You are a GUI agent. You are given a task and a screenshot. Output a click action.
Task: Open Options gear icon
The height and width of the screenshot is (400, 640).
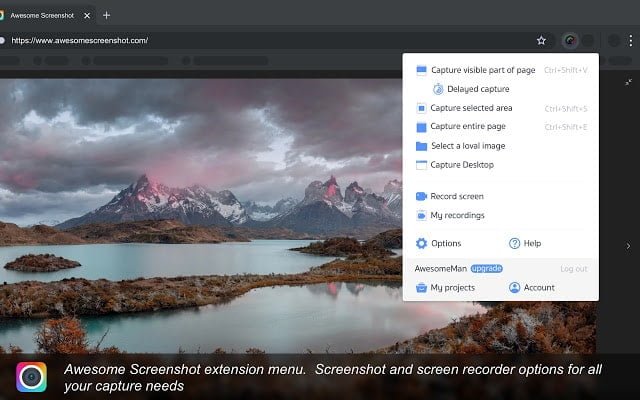[x=421, y=243]
